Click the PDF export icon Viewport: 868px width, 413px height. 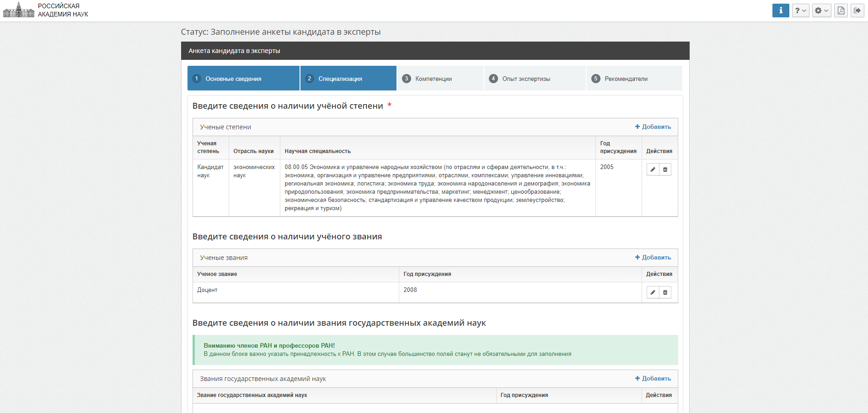coord(841,11)
